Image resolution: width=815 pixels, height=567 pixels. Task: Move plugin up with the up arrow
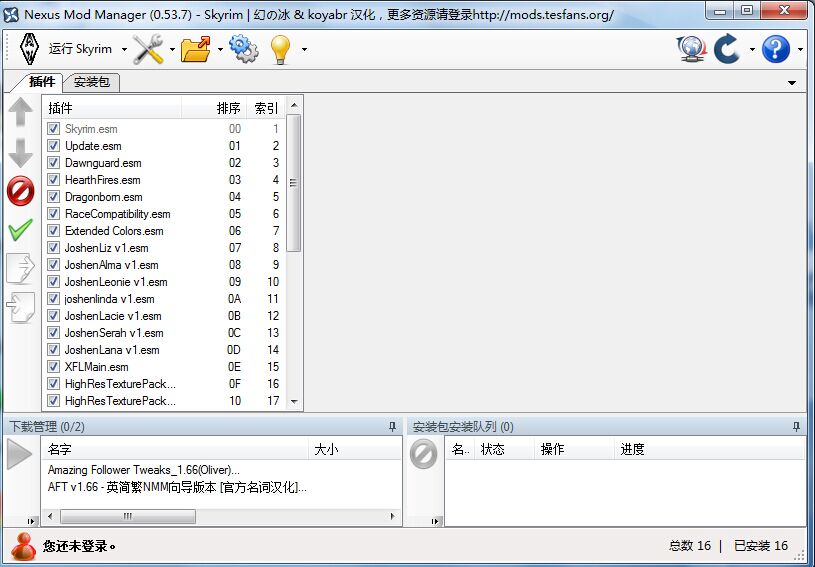pos(21,112)
